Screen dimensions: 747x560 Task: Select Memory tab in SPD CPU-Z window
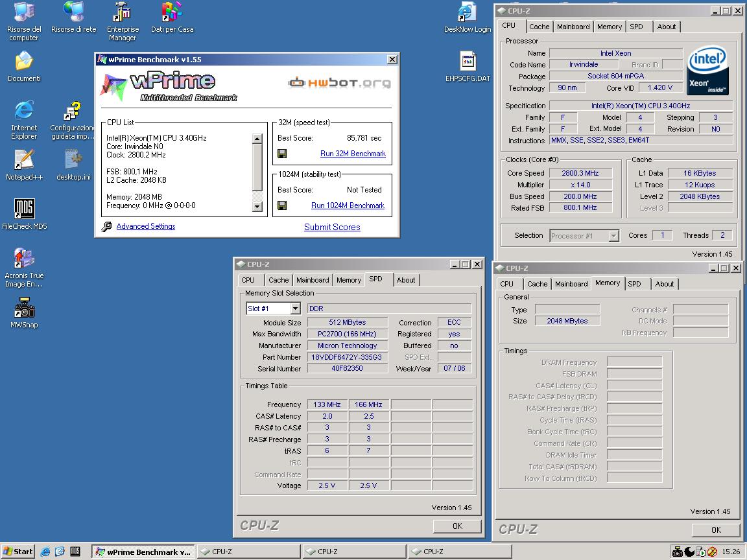click(349, 280)
